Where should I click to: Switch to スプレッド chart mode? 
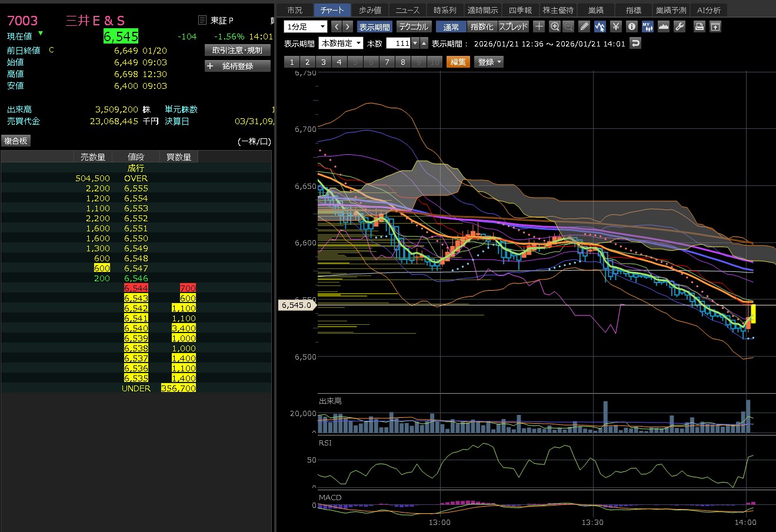(x=513, y=26)
